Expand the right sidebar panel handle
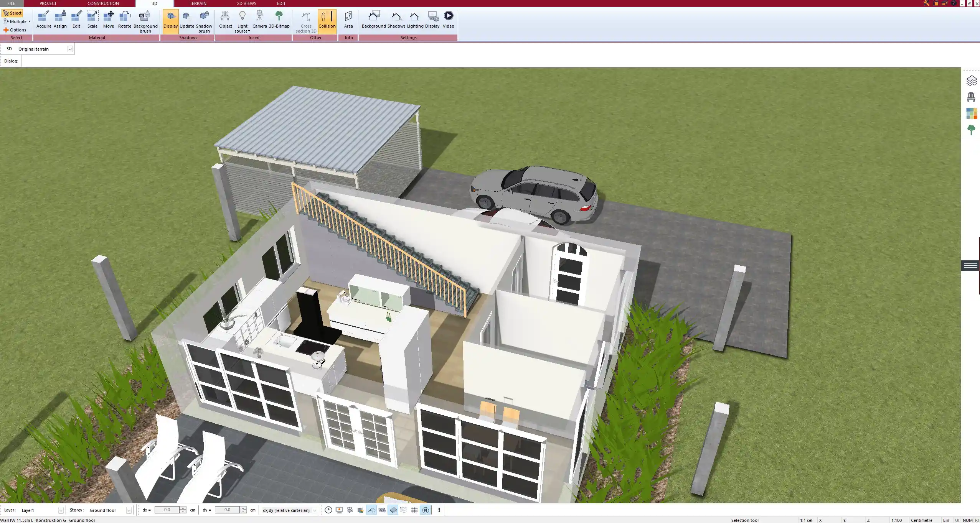980x523 pixels. [x=970, y=266]
